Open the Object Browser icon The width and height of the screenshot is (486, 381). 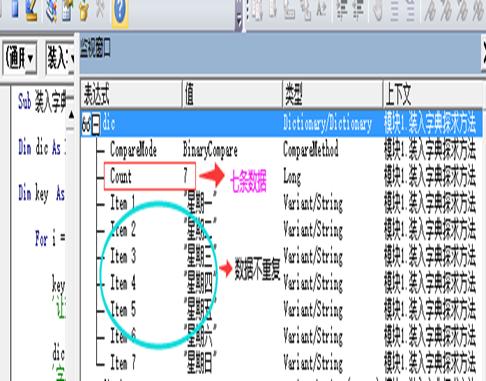click(84, 10)
